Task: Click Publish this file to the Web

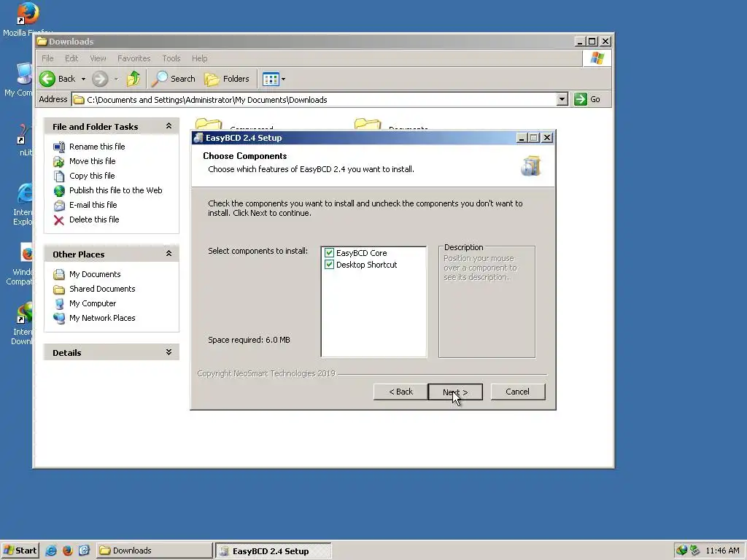Action: 116,190
